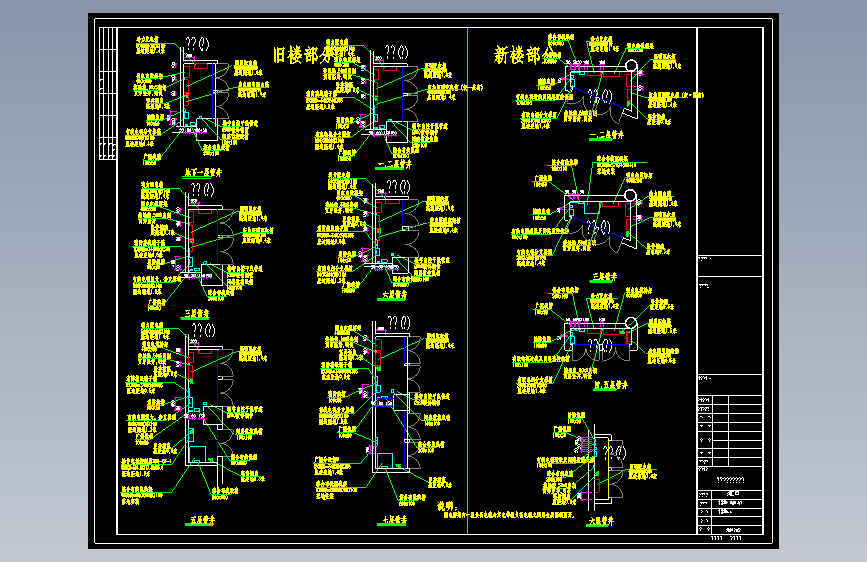This screenshot has height=562, width=867.
Task: Select the 说明 note text
Action: click(x=447, y=506)
